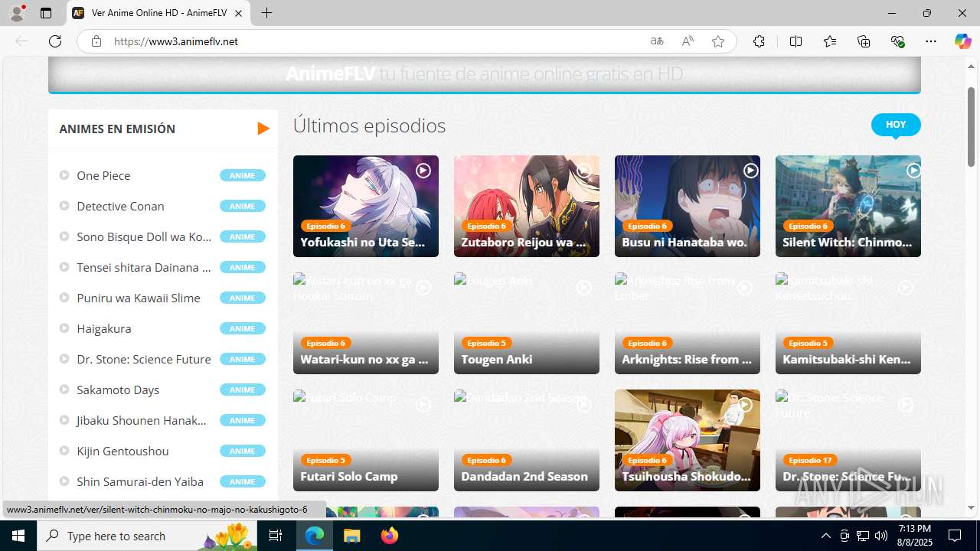Click the page vertical scrollbar thumb
This screenshot has height=551, width=980.
click(971, 126)
